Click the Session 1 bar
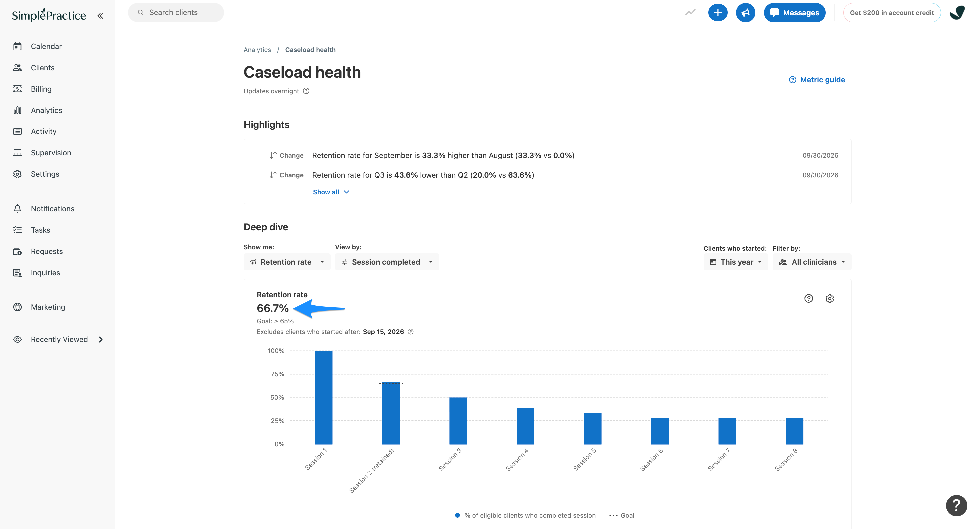Screen dimensions: 980x529 (323, 397)
